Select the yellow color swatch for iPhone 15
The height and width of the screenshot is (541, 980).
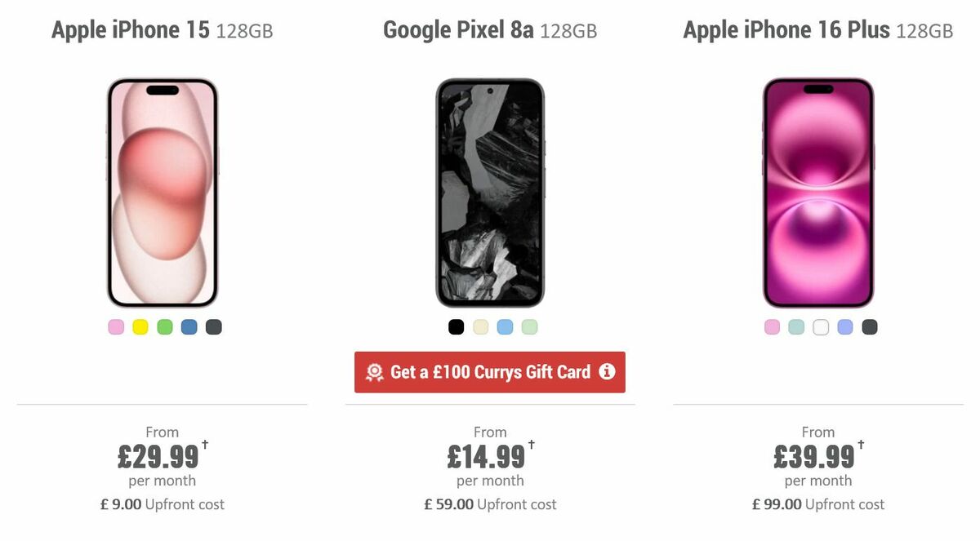(x=139, y=326)
